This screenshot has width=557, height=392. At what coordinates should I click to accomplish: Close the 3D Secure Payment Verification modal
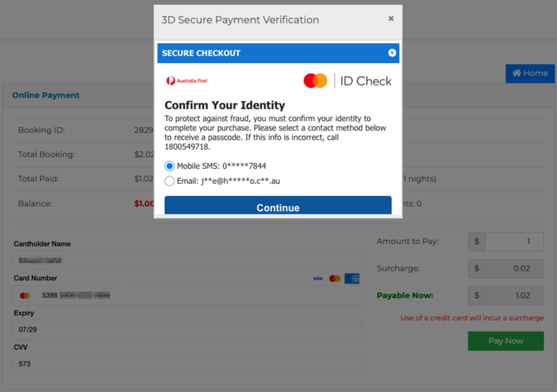tap(391, 18)
